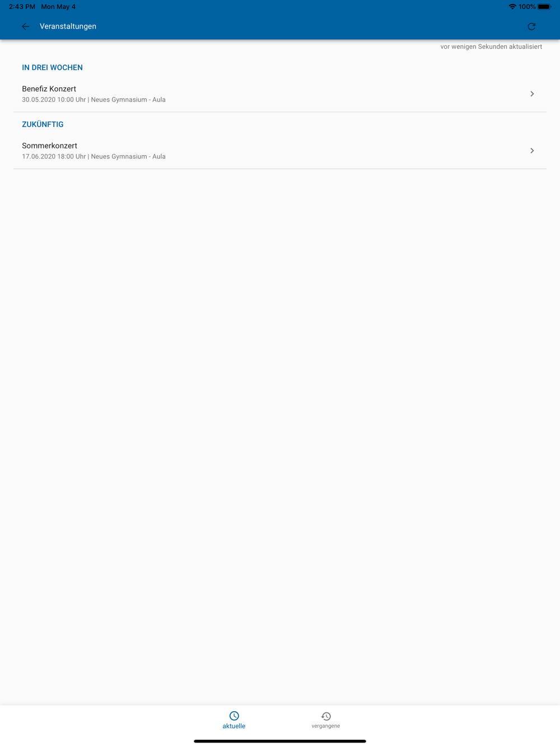Tap the clock time in status bar
Viewport: 560px width, 747px height.
click(22, 7)
